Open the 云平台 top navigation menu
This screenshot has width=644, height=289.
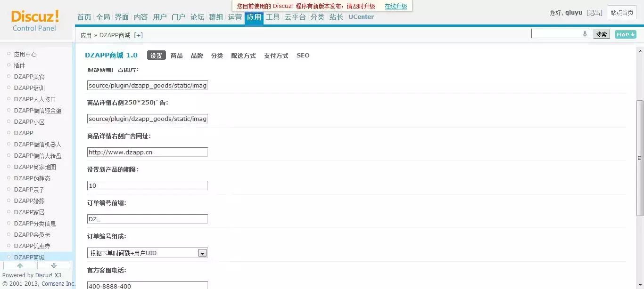[x=296, y=17]
